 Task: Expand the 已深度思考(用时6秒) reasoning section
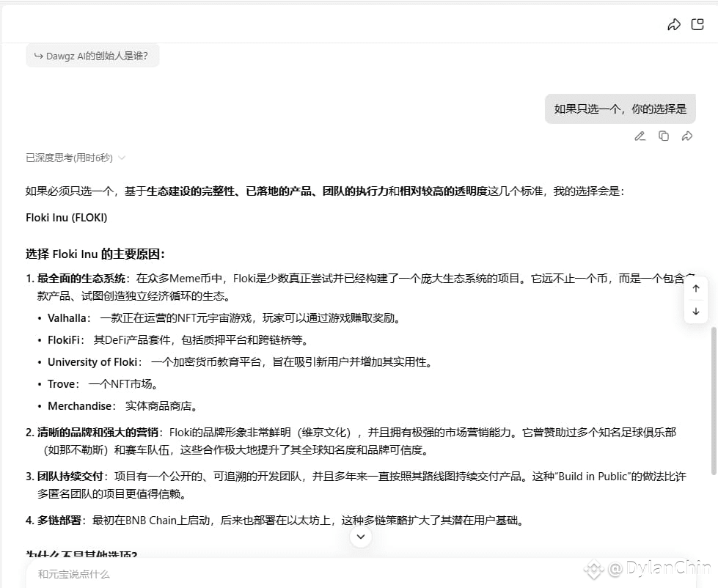click(x=76, y=158)
